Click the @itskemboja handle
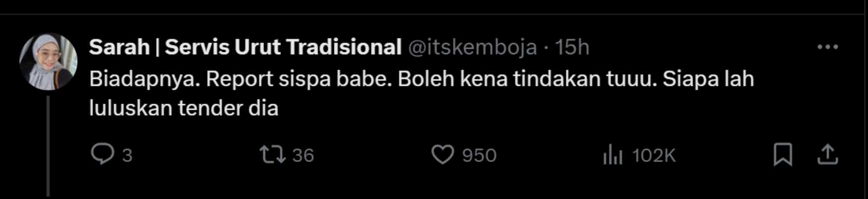 tap(472, 47)
